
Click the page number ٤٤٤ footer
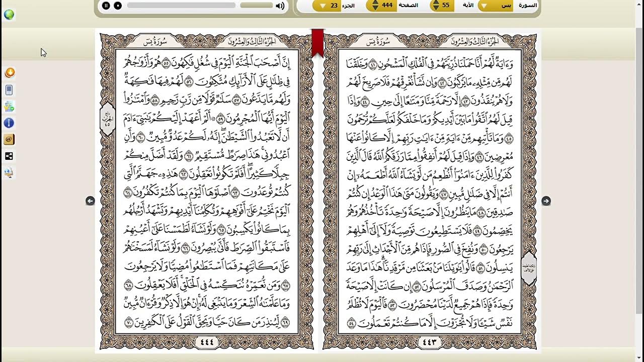tap(207, 342)
